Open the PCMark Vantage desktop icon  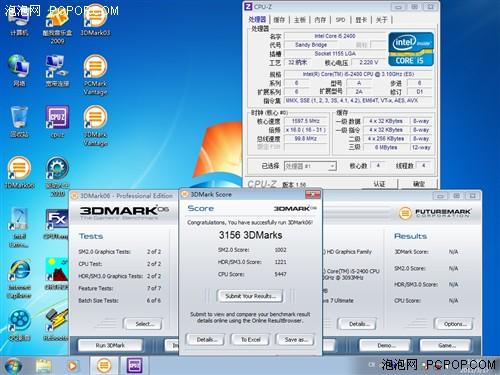[95, 74]
